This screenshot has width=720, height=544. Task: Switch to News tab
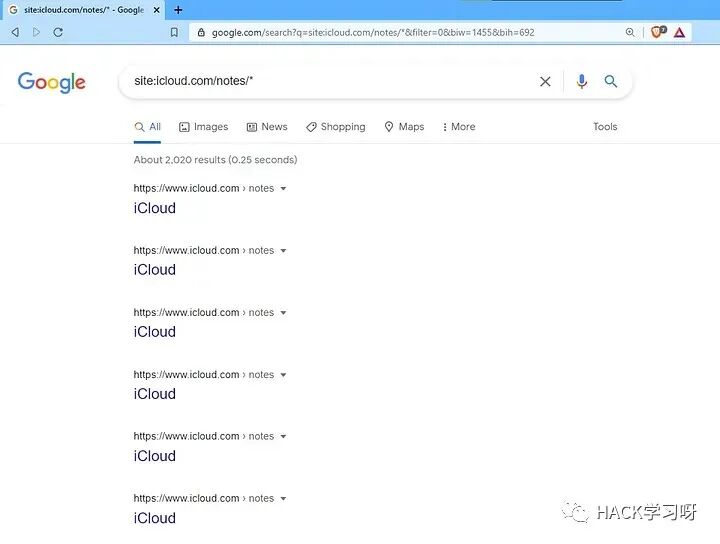(x=267, y=127)
